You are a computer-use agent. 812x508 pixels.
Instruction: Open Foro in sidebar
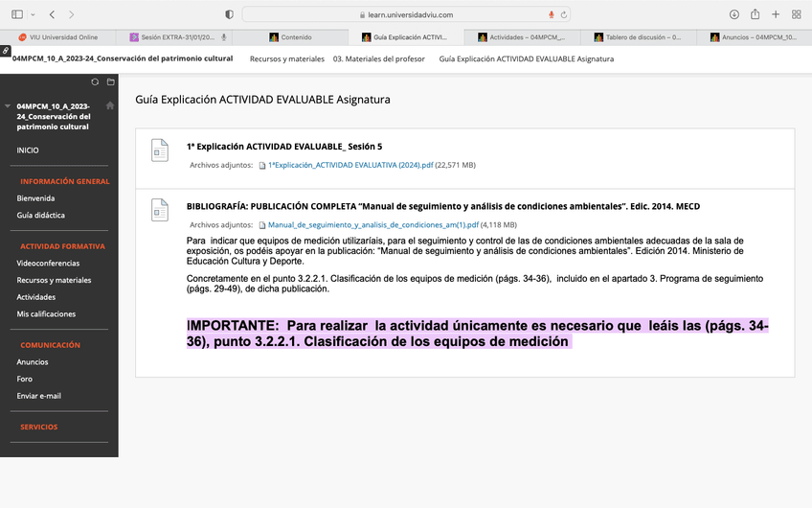coord(24,379)
